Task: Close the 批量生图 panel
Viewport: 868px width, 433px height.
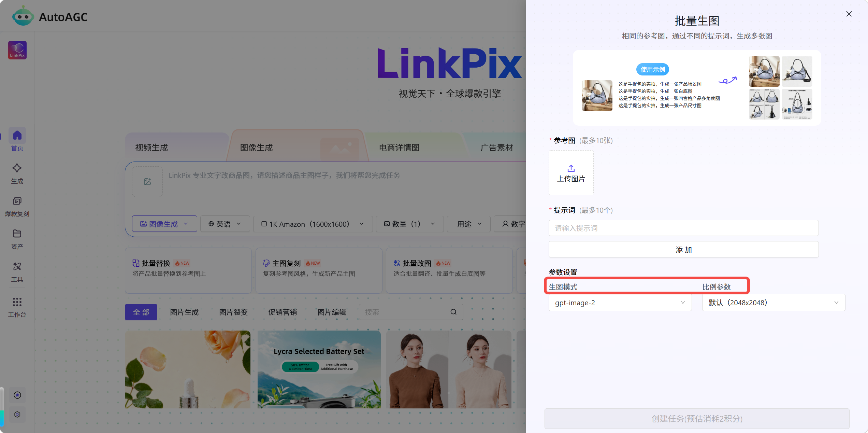Action: coord(849,14)
